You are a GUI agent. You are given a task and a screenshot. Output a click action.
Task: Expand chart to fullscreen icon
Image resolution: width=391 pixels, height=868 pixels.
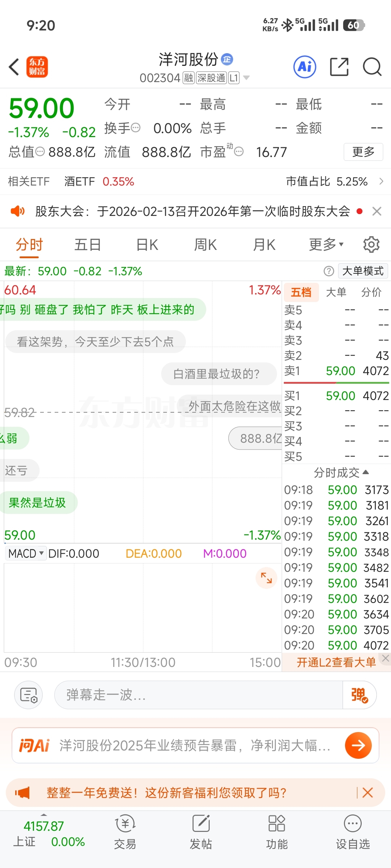point(266,578)
